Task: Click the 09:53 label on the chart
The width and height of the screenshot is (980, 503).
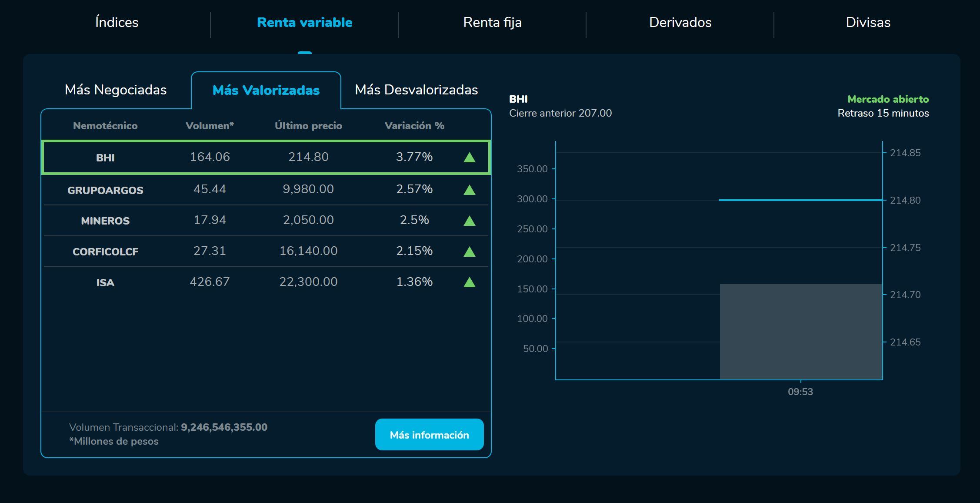Action: click(800, 392)
